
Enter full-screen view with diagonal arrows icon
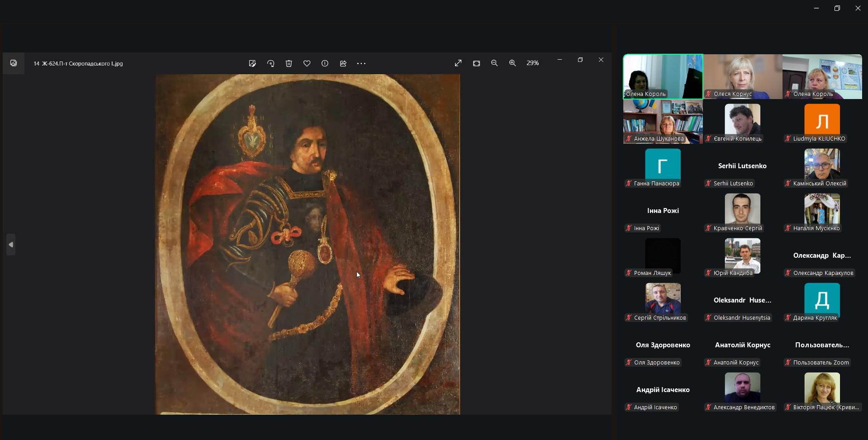pos(458,63)
